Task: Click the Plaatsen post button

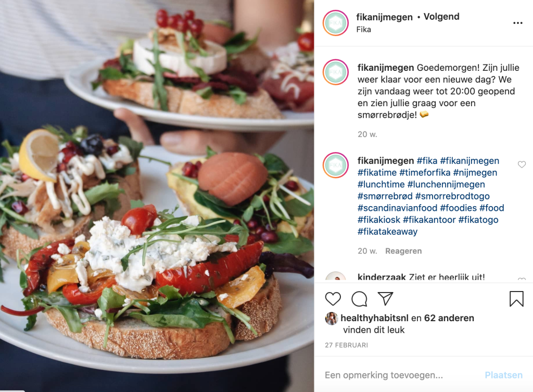Action: [x=503, y=375]
